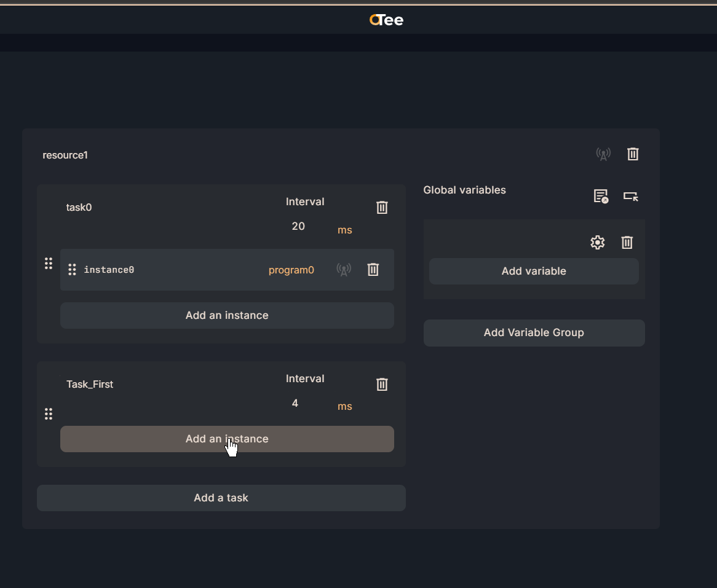Open the program0 link on instance0
This screenshot has width=717, height=588.
291,270
